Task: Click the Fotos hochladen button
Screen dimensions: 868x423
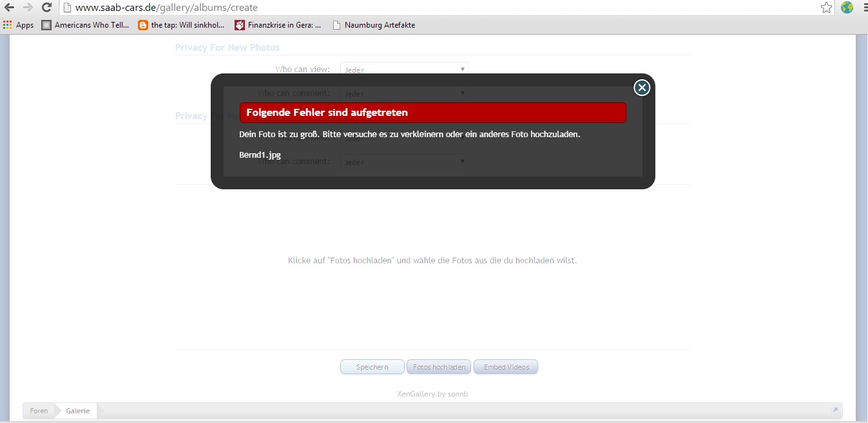Action: tap(439, 367)
